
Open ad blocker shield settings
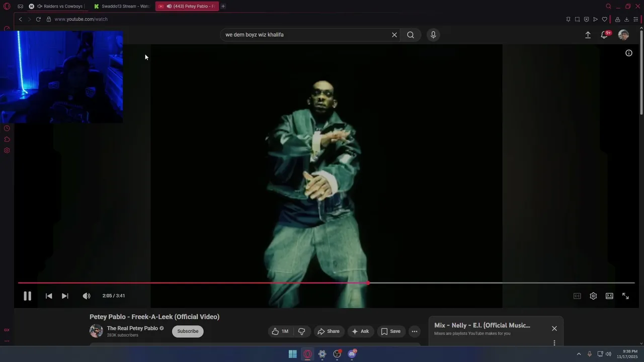(x=586, y=19)
